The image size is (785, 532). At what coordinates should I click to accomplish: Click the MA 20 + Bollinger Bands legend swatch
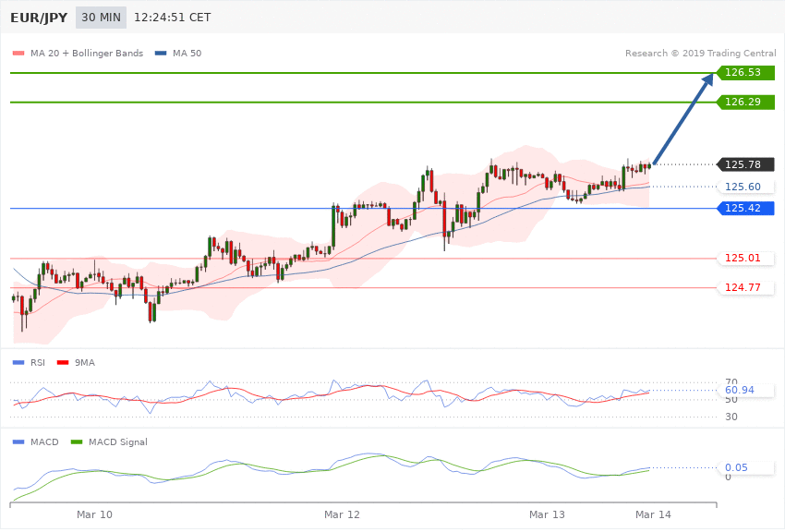tap(18, 53)
